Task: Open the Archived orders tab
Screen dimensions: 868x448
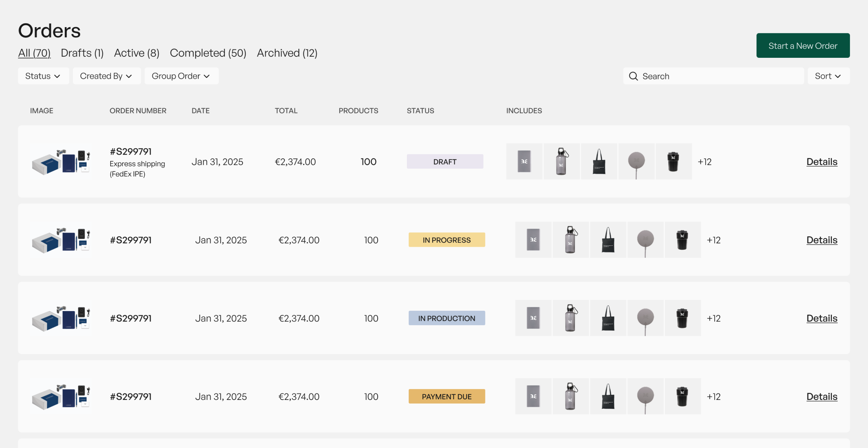Action: [287, 53]
